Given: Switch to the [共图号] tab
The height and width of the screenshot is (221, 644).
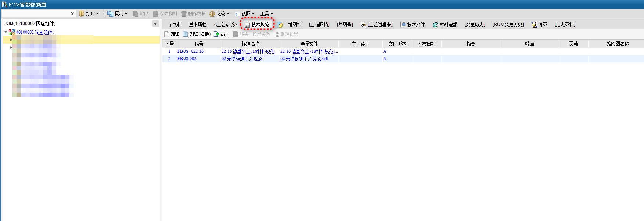Looking at the screenshot, I should tap(345, 25).
